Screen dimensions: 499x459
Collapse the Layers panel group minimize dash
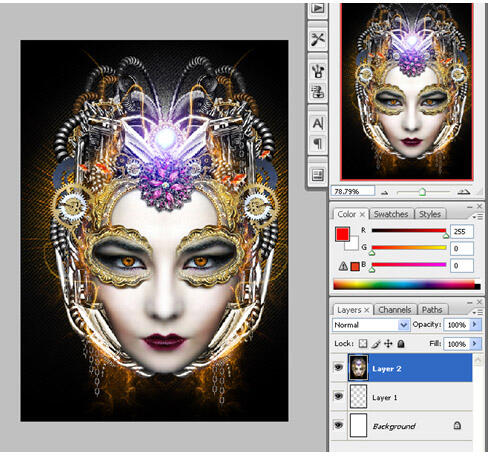(470, 302)
